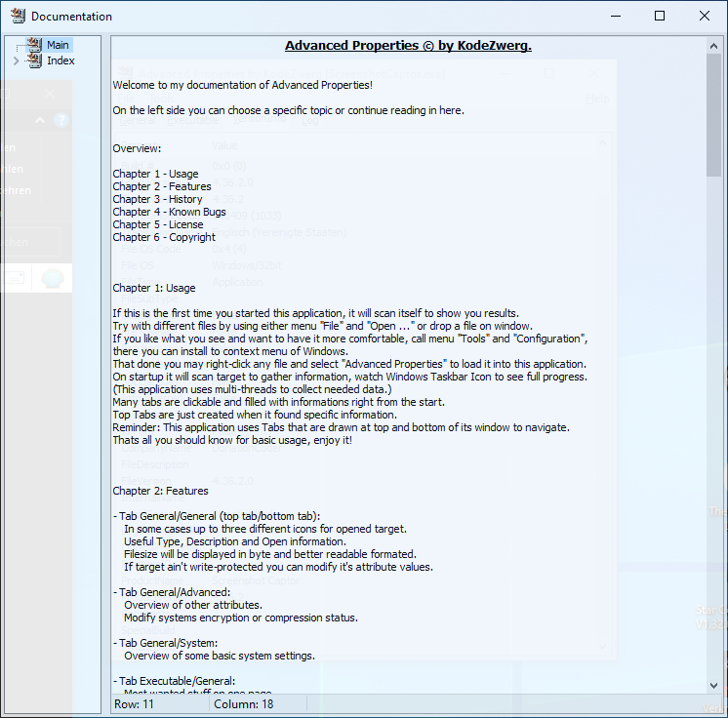Screen dimensions: 728x718
Task: Click the 'Chapter 4 - Known Bugs' overview line
Action: pyautogui.click(x=169, y=212)
